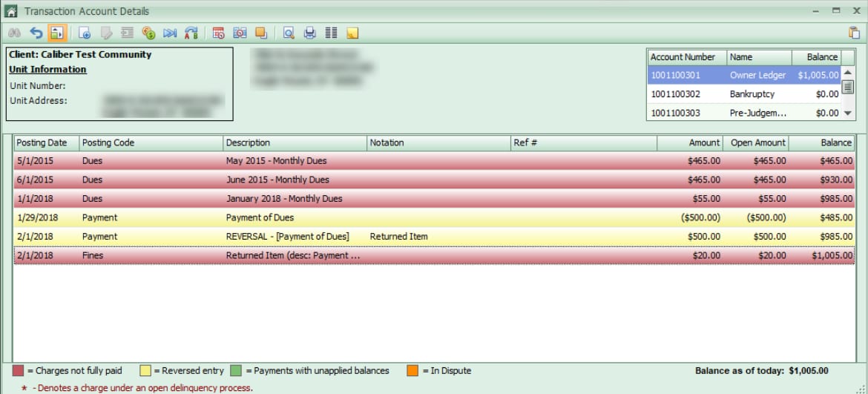The width and height of the screenshot is (868, 394).
Task: Click the printer icon
Action: [x=310, y=33]
